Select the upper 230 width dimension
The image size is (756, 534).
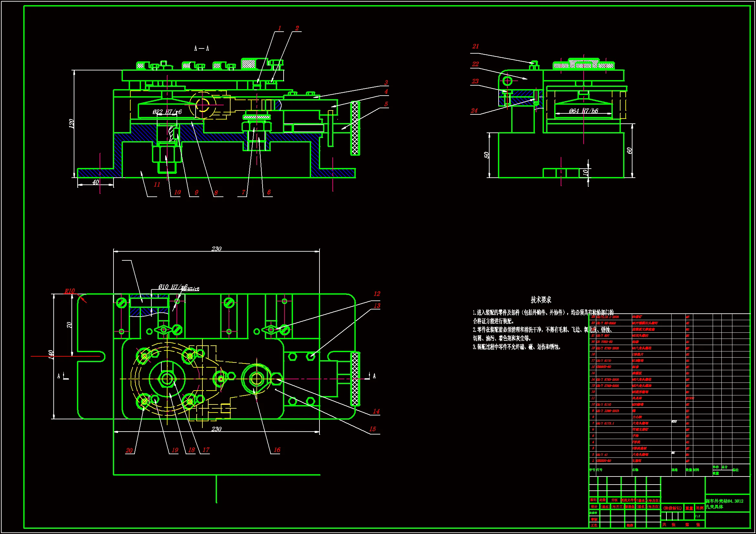216,249
